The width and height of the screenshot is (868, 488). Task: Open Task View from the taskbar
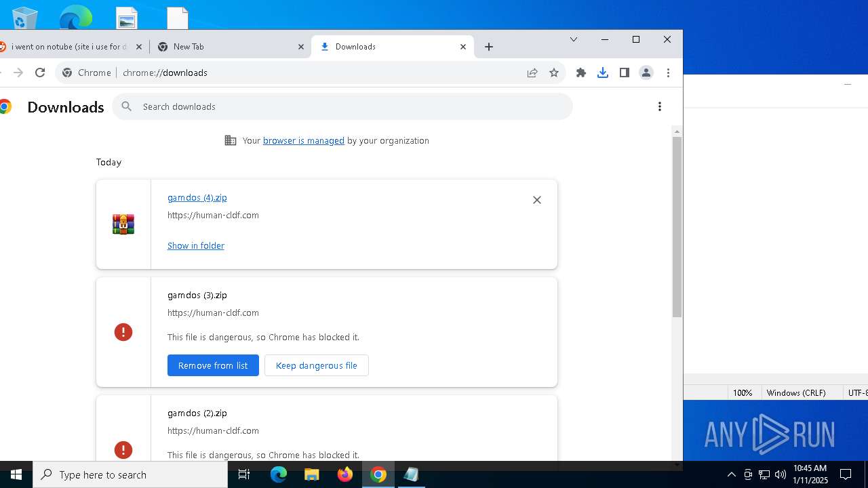244,474
